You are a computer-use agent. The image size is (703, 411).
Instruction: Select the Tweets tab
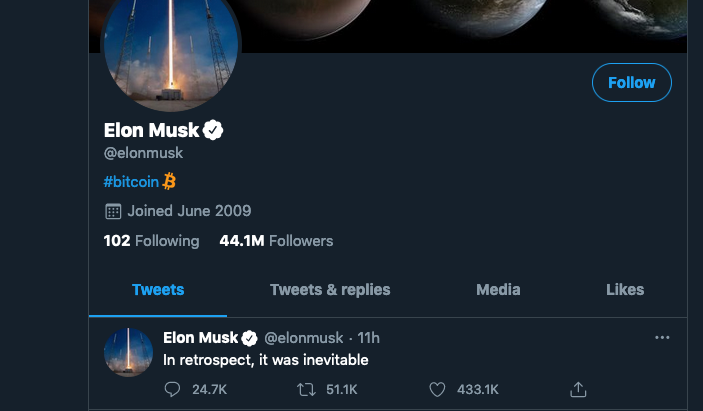[158, 290]
